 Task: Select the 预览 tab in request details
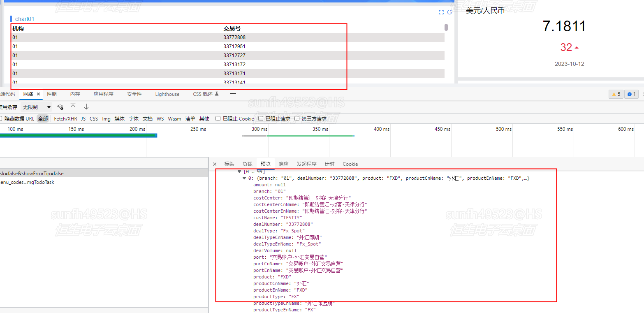click(265, 164)
